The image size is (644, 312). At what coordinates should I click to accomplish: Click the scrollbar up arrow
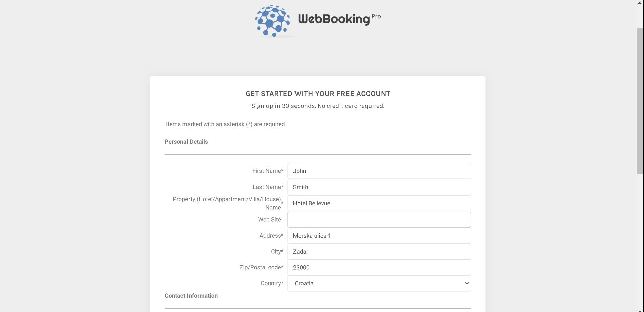click(x=640, y=3)
